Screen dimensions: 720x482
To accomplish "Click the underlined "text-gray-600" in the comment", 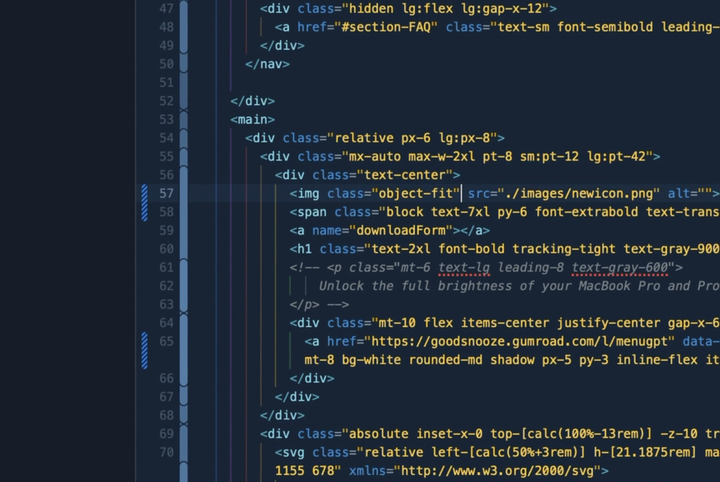I will [619, 268].
